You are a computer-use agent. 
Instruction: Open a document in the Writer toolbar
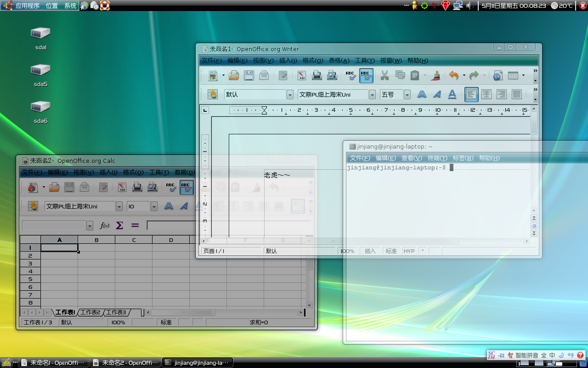(x=234, y=75)
